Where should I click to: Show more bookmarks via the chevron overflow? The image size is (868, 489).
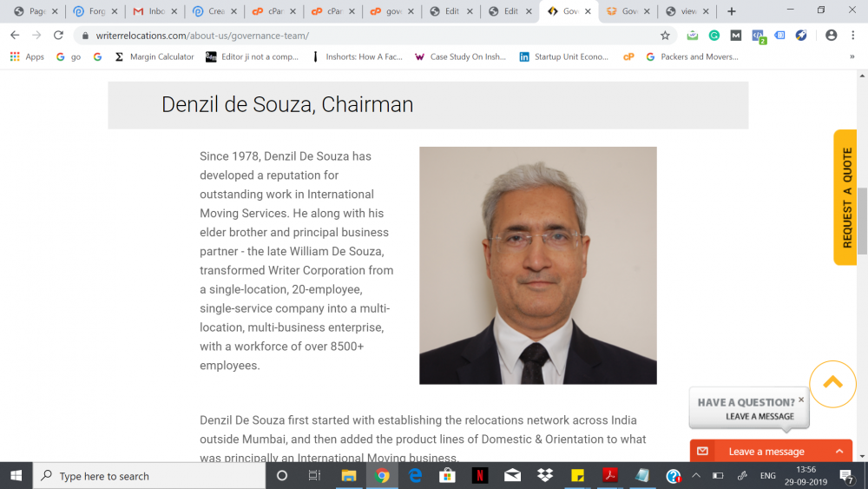click(852, 56)
